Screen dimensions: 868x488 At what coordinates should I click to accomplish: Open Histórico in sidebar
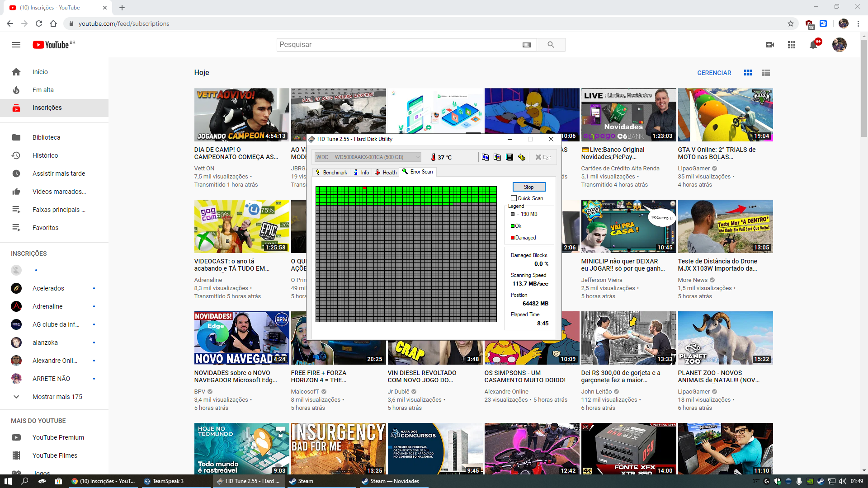tap(54, 155)
